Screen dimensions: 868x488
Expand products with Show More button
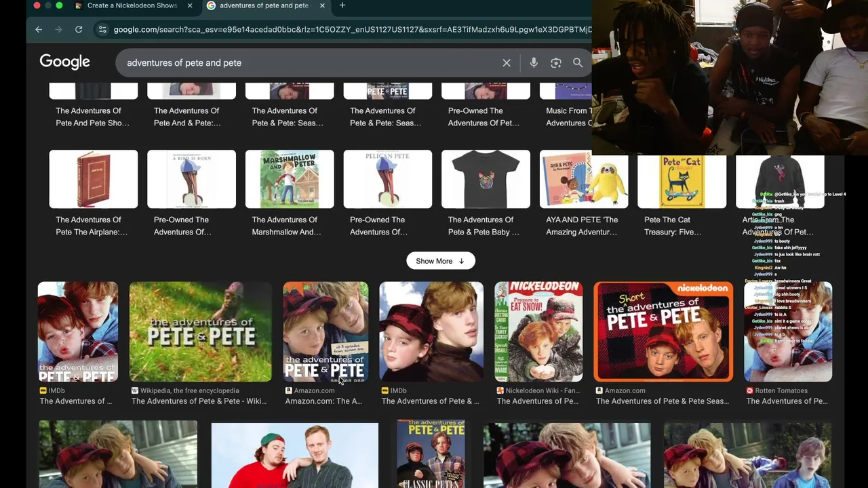(x=441, y=261)
